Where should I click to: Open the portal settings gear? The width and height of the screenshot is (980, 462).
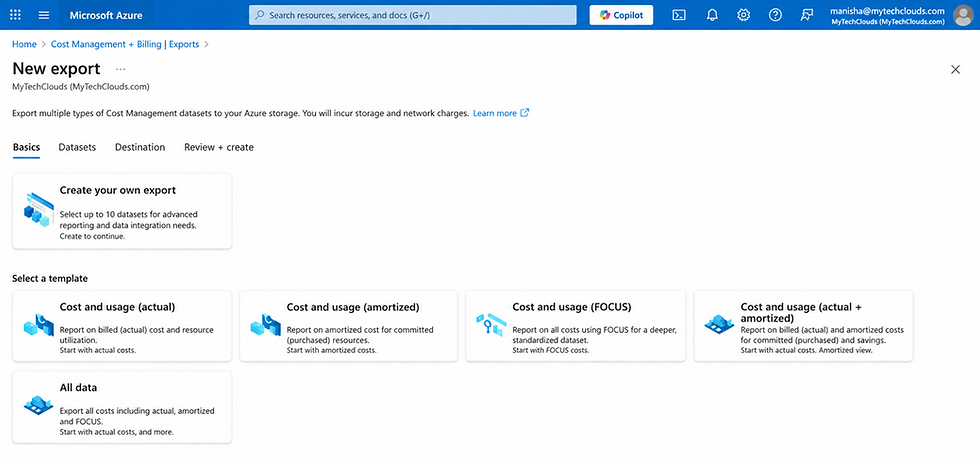click(x=744, y=15)
